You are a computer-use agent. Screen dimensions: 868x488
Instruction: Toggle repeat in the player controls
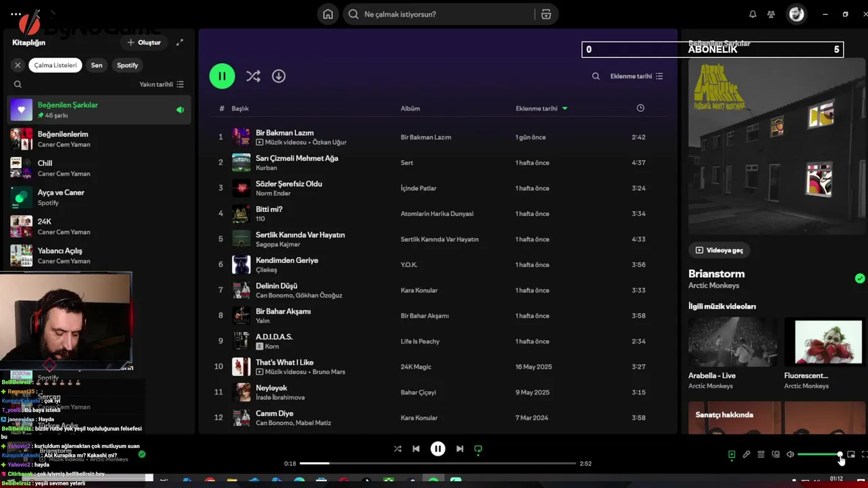478,449
